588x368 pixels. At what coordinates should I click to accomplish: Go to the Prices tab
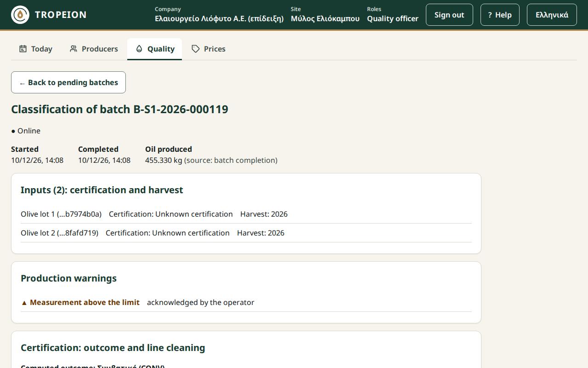[x=209, y=49]
